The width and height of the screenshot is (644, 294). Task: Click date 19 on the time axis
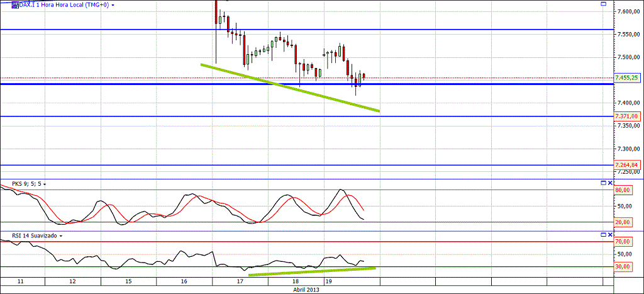[x=328, y=281]
